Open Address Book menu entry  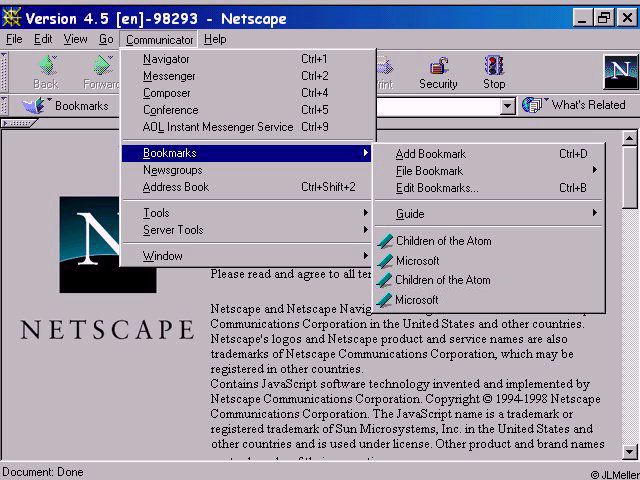[x=247, y=187]
